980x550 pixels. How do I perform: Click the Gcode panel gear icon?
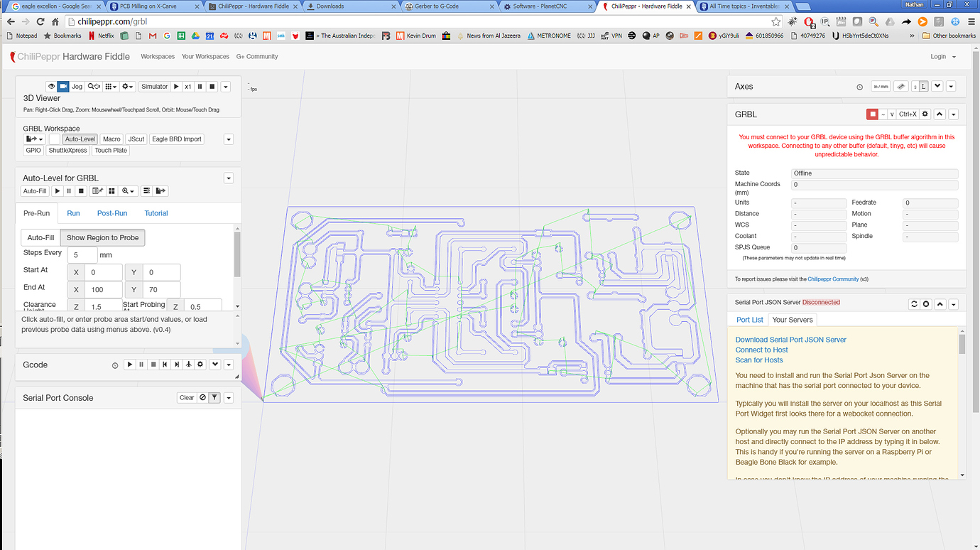pyautogui.click(x=200, y=365)
